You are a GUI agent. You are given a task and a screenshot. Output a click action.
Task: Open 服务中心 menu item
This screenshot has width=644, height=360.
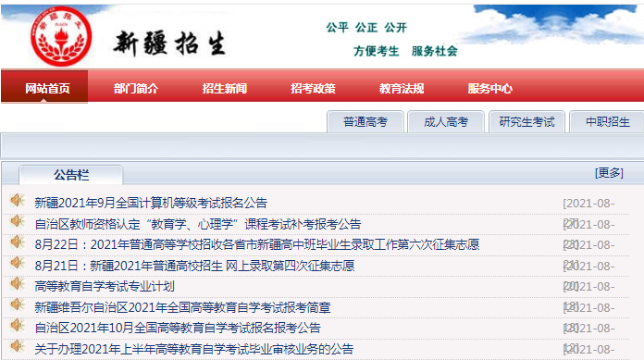(x=490, y=88)
